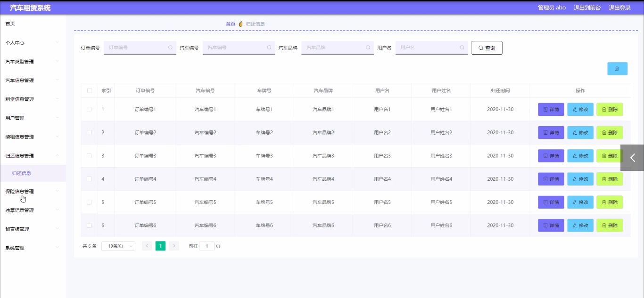Click 修改 for 订单编号4

tap(580, 179)
